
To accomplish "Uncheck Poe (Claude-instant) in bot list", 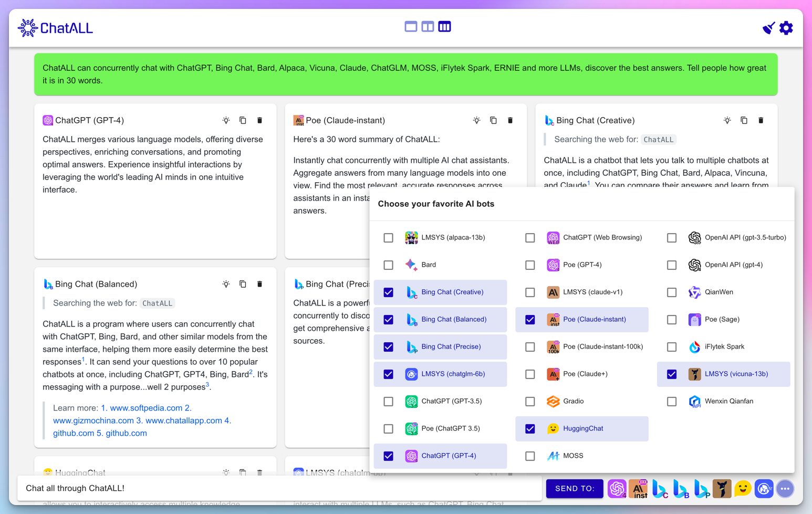I will (530, 320).
